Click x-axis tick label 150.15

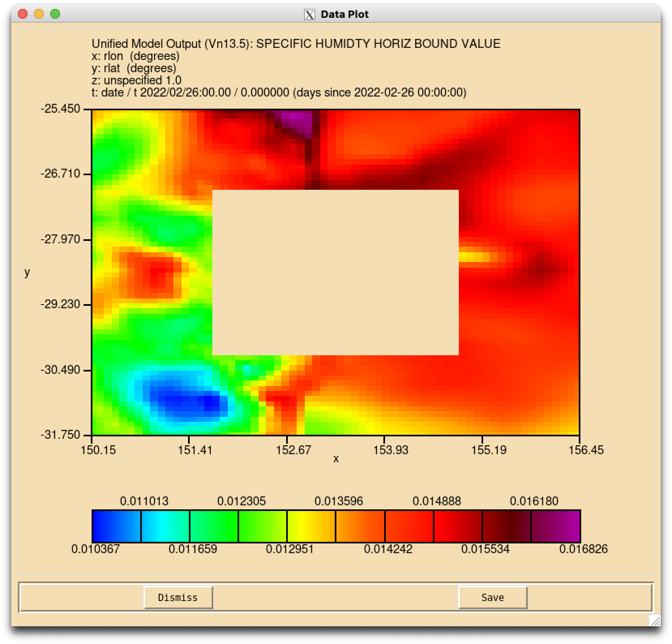98,450
